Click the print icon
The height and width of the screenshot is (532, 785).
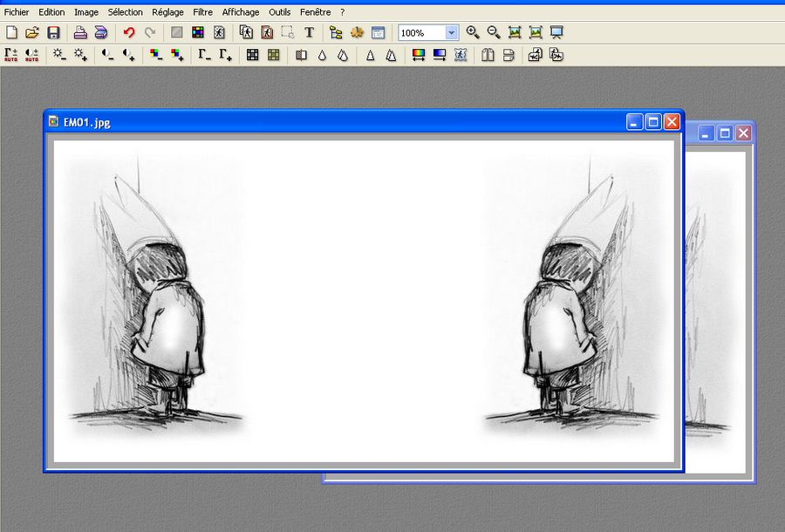coord(79,32)
